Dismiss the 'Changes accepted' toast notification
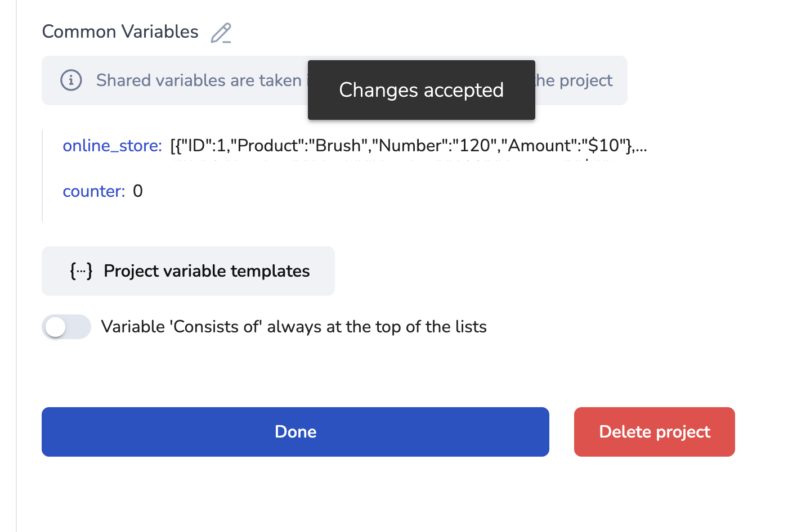The image size is (797, 532). (421, 90)
